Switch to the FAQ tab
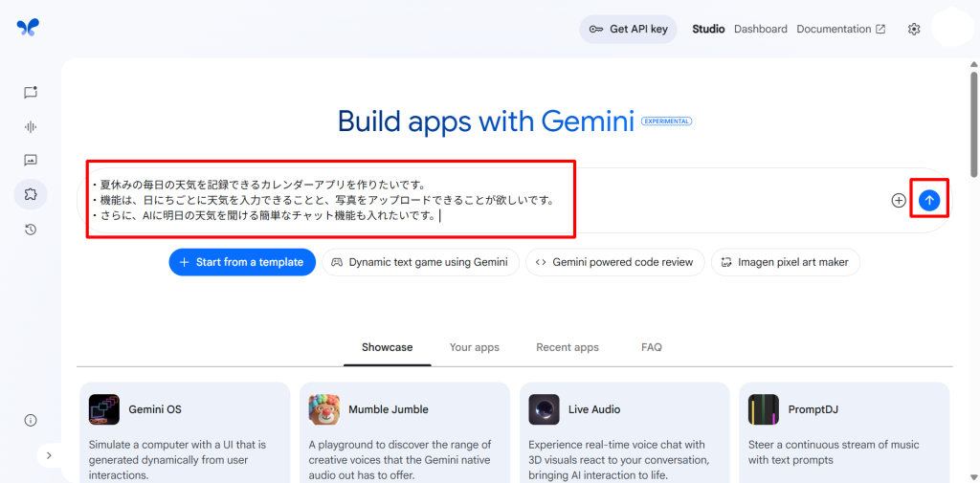980x483 pixels. pyautogui.click(x=651, y=347)
